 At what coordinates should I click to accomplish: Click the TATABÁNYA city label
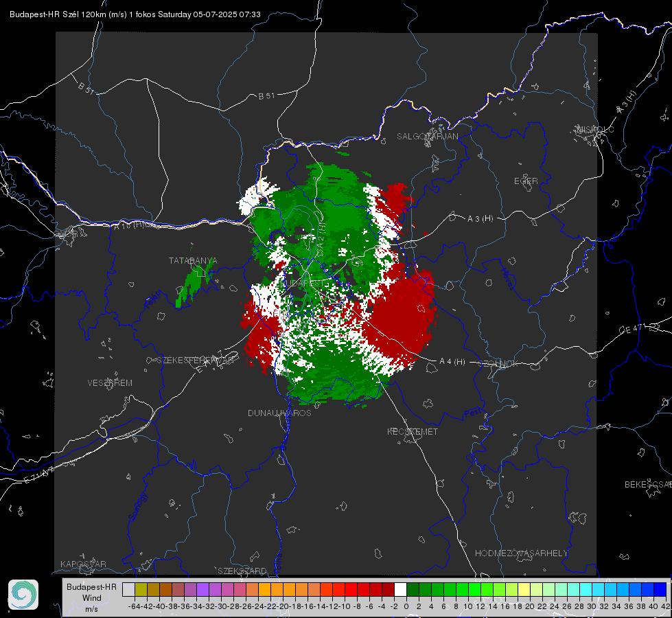[x=193, y=261]
